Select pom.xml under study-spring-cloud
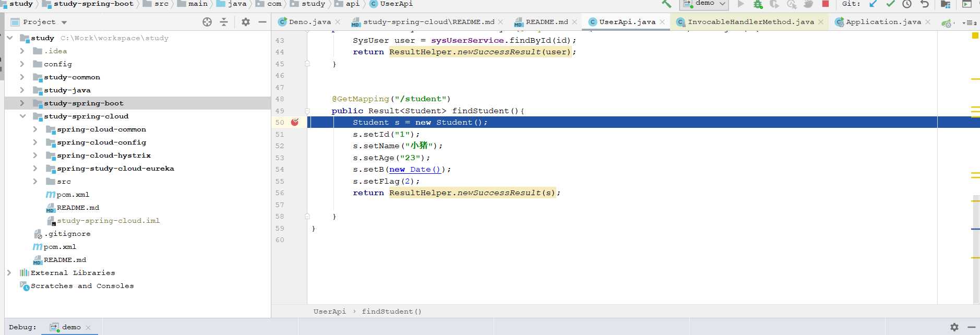Viewport: 980px width, 335px height. (73, 195)
